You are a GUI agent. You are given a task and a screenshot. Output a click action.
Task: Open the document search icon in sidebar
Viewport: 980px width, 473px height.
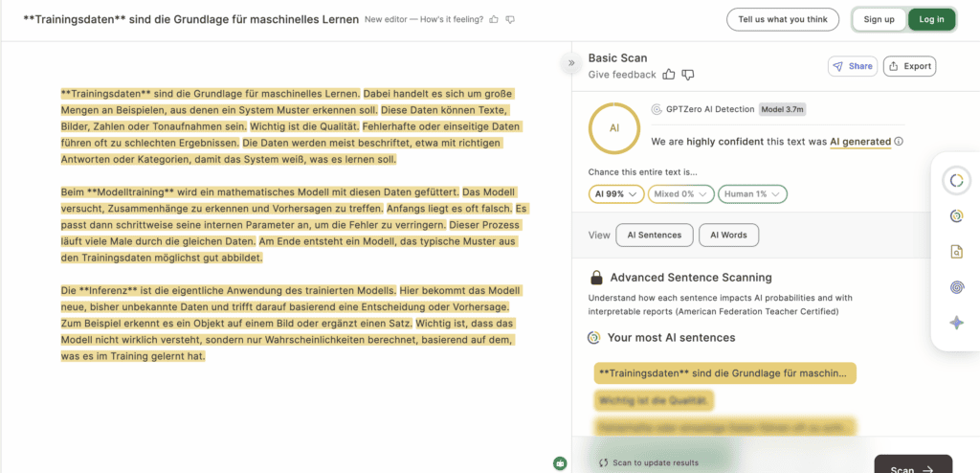(956, 252)
